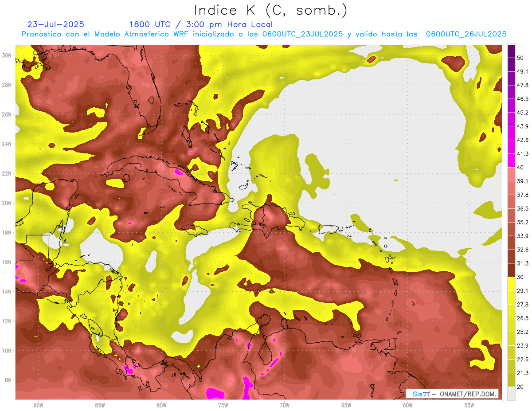
Task: Click the '1800 UTC / 3:00 pm Hora Local' text
Action: tap(201, 24)
